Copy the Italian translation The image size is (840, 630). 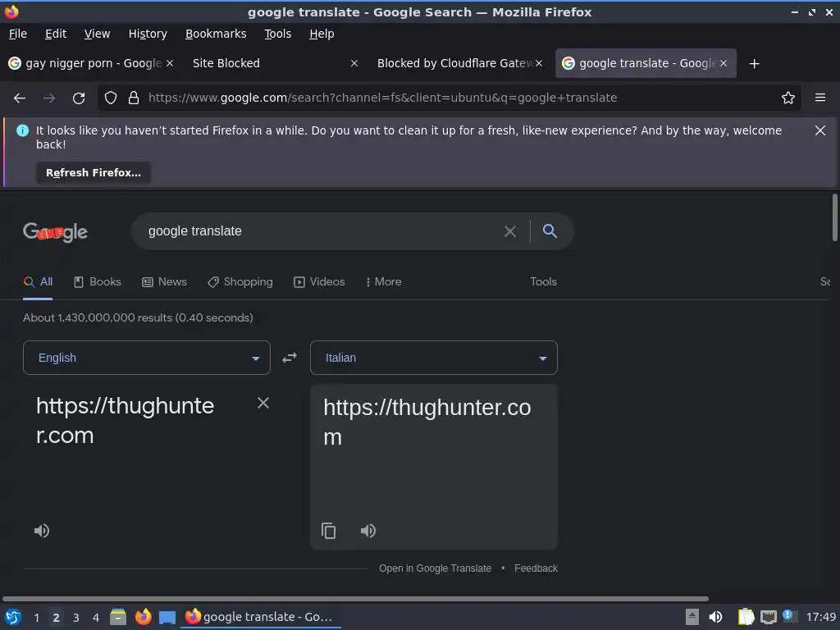tap(328, 531)
